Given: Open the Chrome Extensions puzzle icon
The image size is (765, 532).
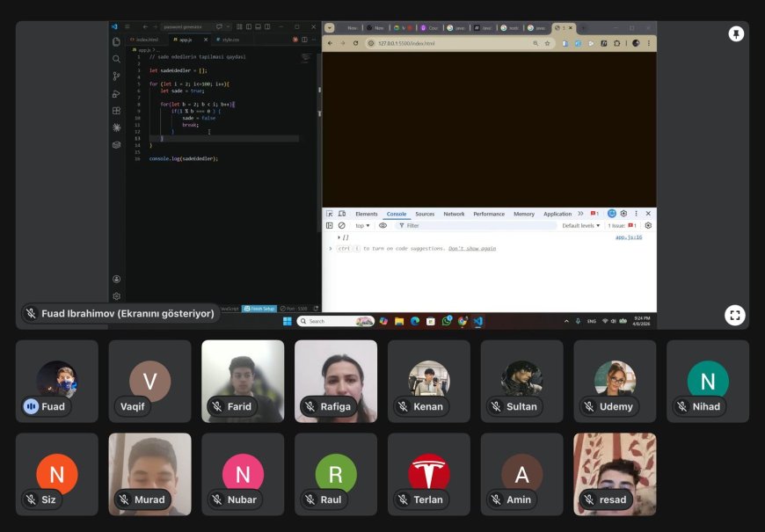Looking at the screenshot, I should point(616,43).
